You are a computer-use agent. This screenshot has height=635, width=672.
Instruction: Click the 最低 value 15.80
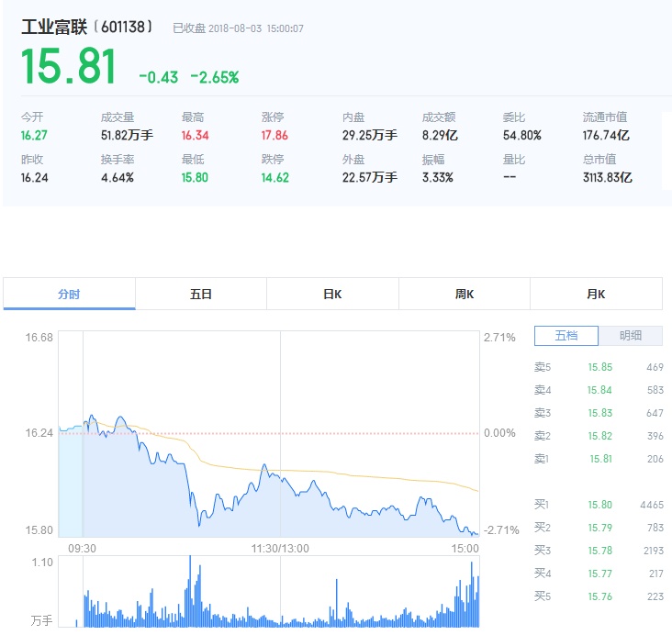[195, 177]
